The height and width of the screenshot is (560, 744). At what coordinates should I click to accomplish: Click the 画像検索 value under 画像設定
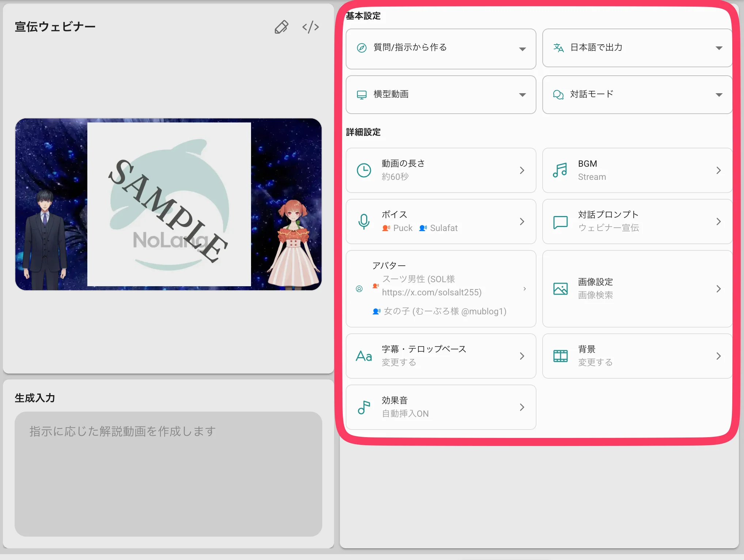[596, 295]
